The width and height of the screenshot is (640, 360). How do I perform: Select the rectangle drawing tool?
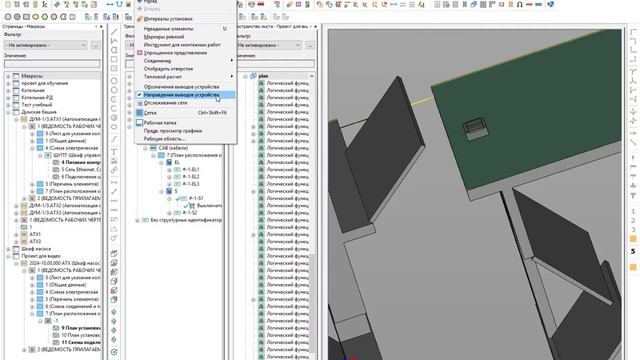[114, 59]
